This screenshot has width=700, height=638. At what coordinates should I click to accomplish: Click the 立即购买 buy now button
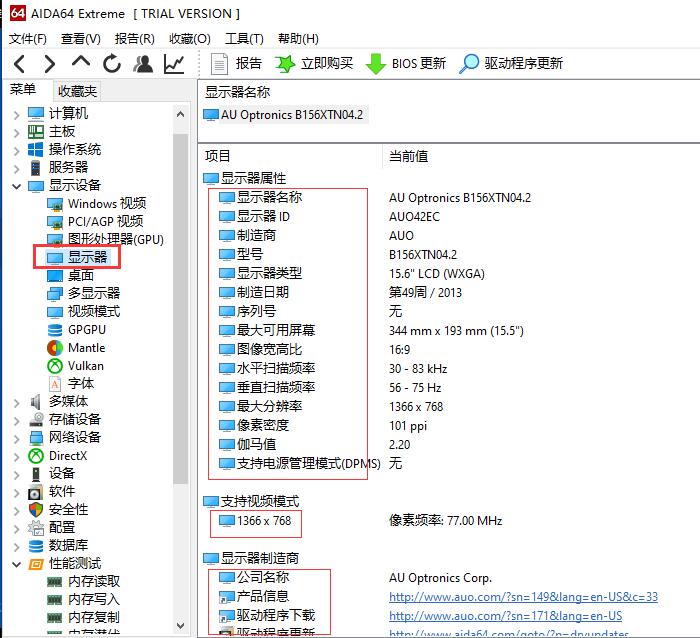click(314, 64)
